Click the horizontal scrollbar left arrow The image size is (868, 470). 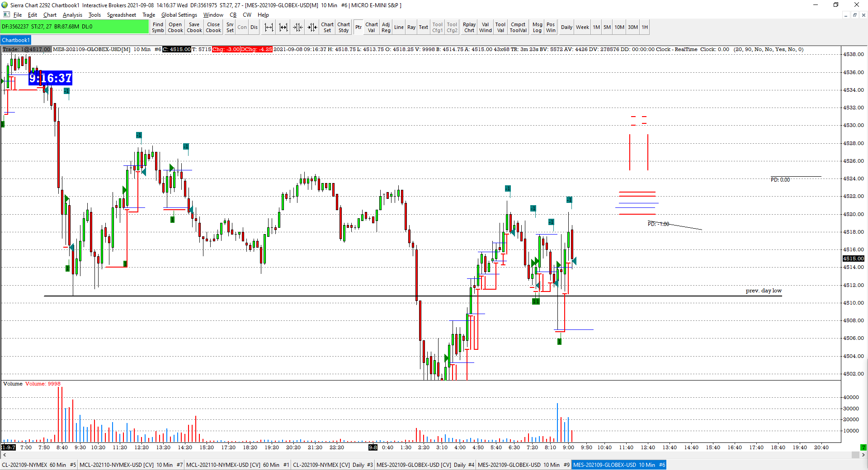[x=4, y=455]
